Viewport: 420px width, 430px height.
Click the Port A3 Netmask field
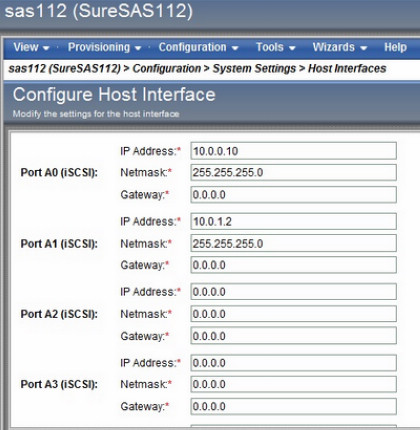pyautogui.click(x=294, y=384)
